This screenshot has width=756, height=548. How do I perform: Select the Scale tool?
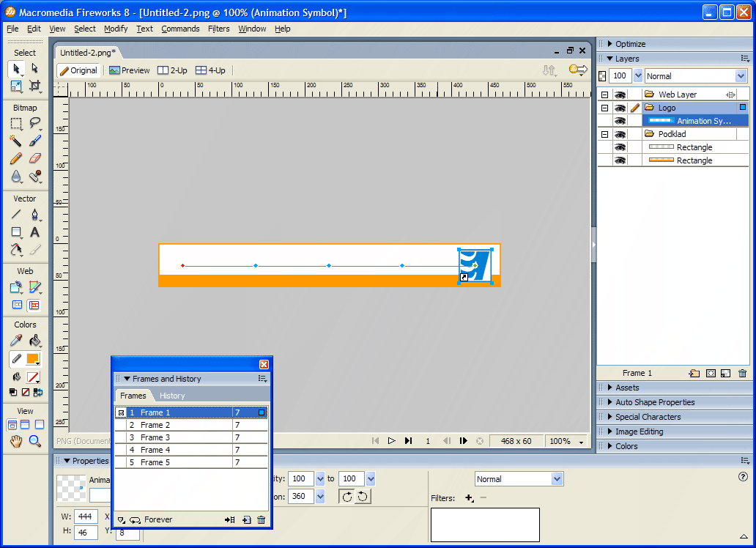(x=16, y=86)
